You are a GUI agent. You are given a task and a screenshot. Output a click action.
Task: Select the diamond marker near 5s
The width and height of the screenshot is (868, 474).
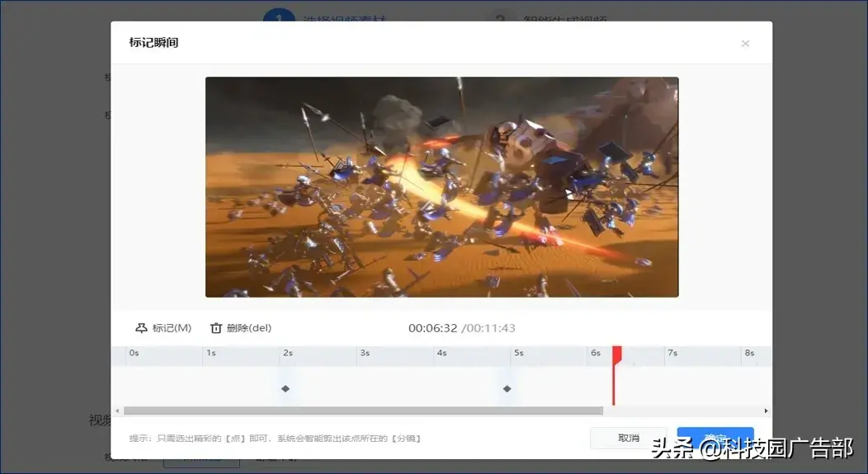(507, 389)
